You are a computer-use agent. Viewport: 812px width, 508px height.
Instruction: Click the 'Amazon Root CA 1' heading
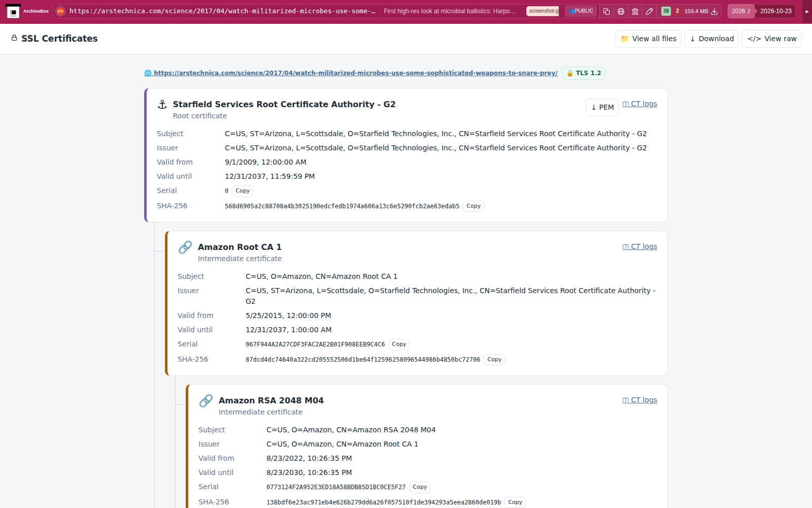(x=240, y=247)
